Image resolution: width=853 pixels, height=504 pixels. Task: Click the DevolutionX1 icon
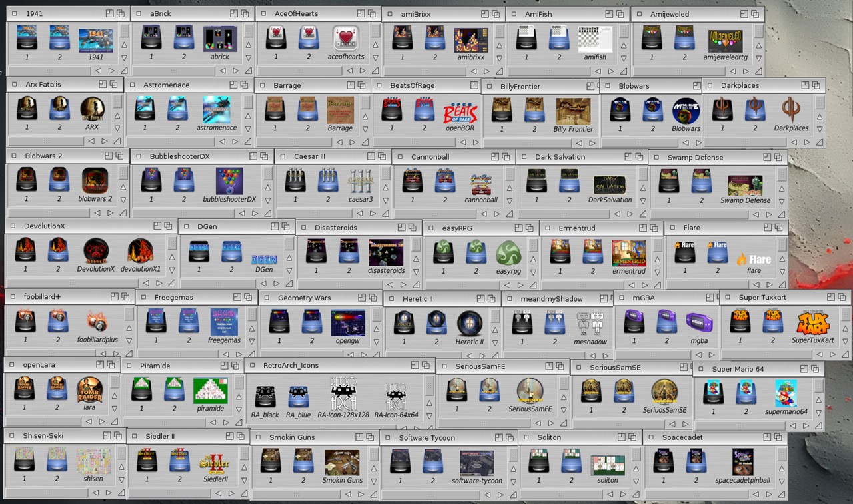(x=140, y=252)
